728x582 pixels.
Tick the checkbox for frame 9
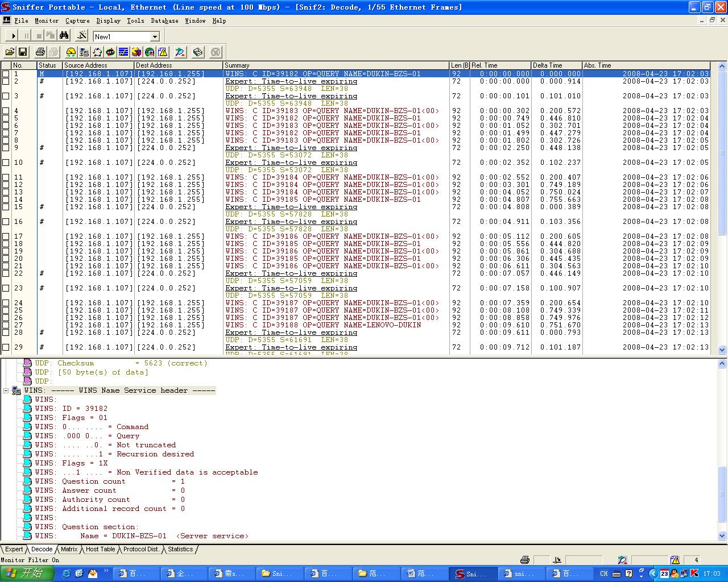(6, 148)
